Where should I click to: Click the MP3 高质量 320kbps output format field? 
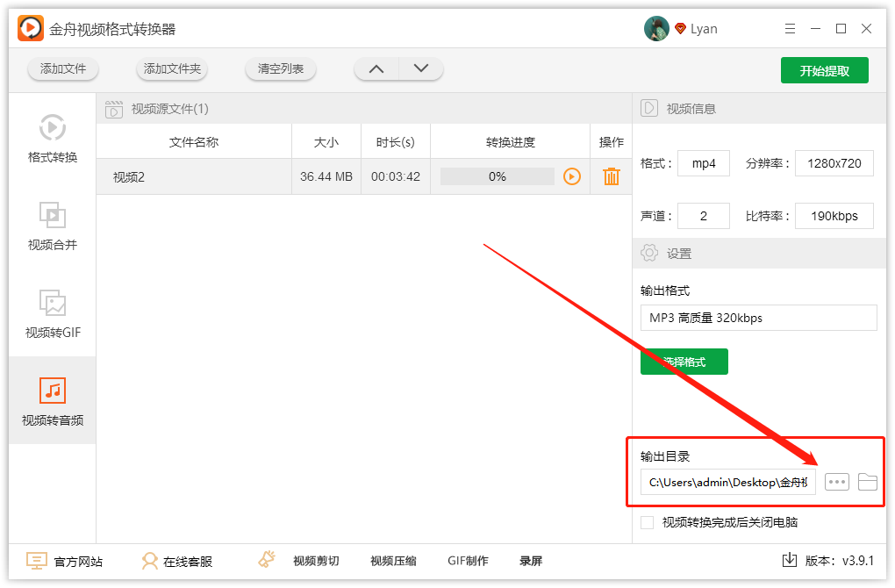click(759, 318)
